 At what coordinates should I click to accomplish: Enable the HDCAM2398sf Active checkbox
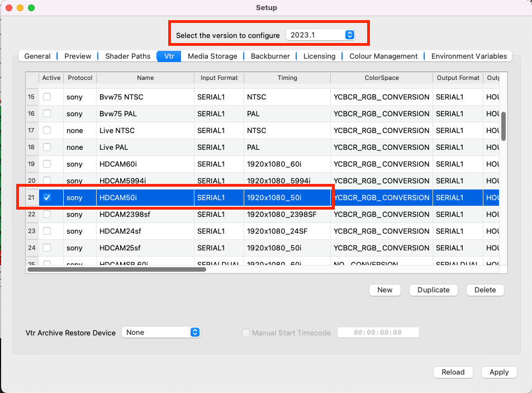[x=47, y=214]
